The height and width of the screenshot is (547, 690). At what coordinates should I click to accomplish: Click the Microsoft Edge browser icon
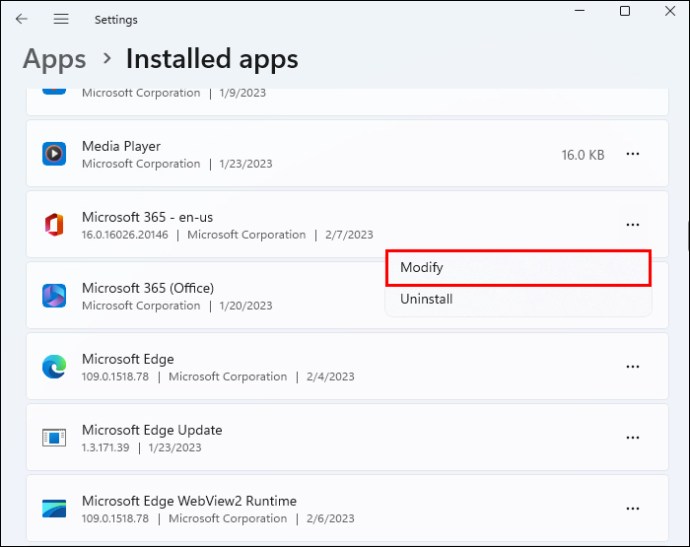(x=54, y=367)
